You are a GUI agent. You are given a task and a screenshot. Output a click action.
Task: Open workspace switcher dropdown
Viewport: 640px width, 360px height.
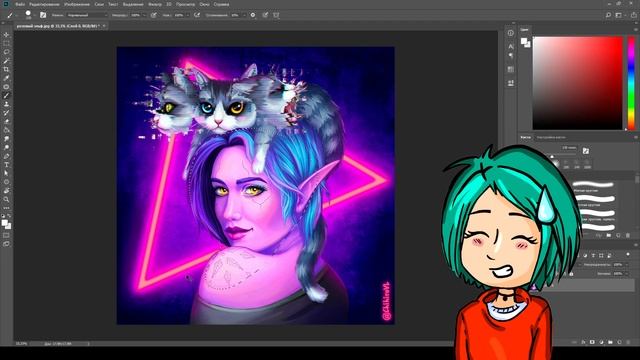(620, 15)
